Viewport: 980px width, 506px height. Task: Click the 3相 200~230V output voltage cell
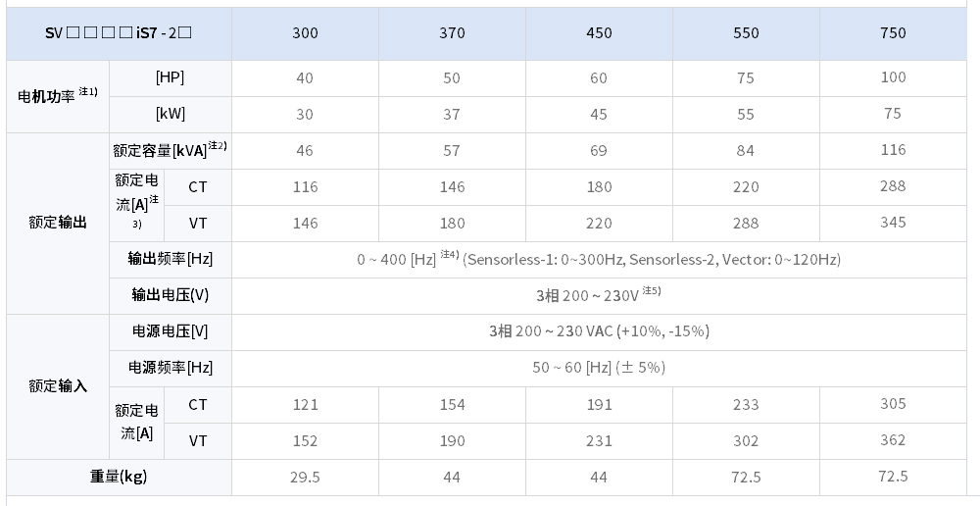click(x=599, y=296)
